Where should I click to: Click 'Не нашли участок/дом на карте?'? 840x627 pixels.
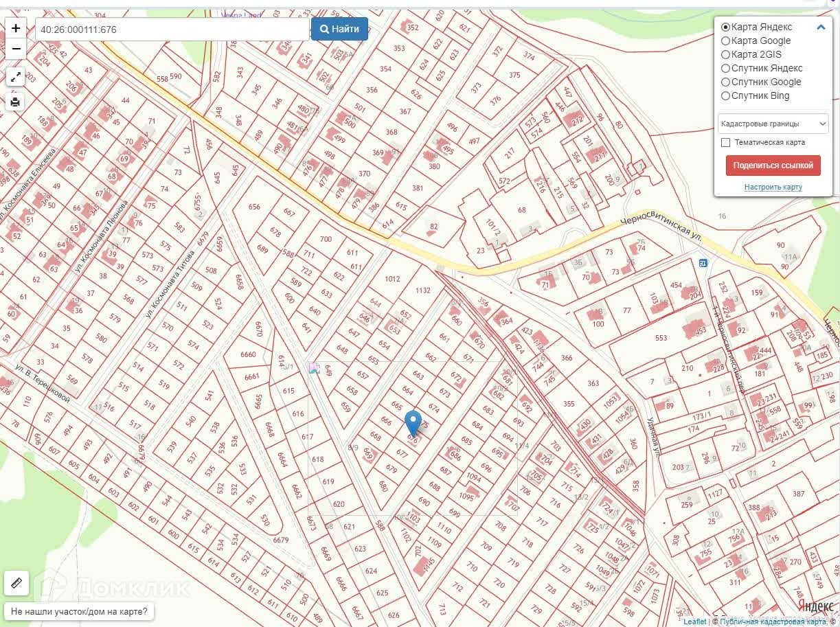(80, 611)
